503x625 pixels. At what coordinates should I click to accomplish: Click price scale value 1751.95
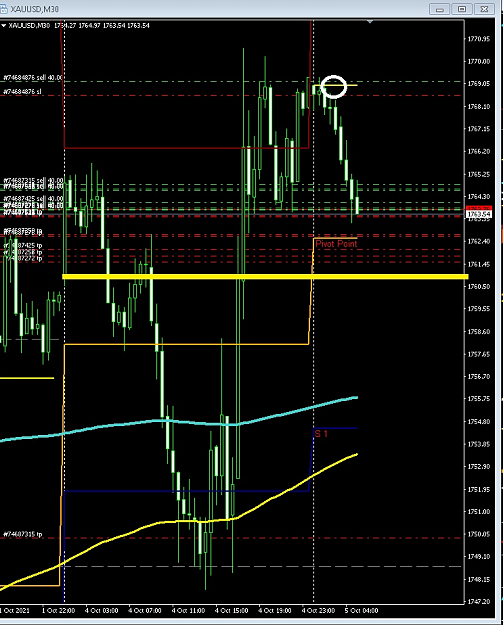click(x=479, y=489)
